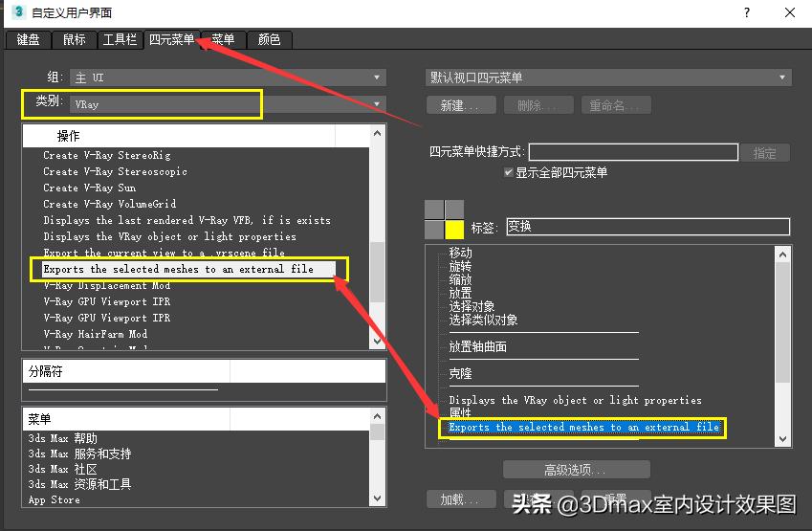Click the quad menu list's down scroll arrow
Viewport: 812px width, 531px height.
pos(782,439)
